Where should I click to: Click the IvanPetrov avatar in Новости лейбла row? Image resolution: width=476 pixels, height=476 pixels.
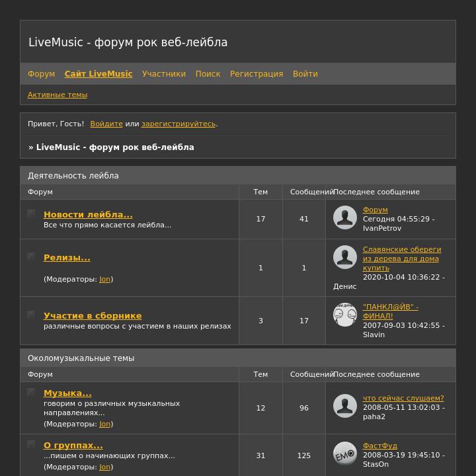(x=345, y=218)
